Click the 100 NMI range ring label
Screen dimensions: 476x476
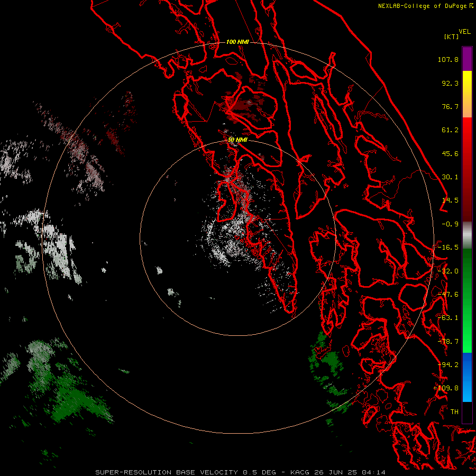[x=237, y=42]
